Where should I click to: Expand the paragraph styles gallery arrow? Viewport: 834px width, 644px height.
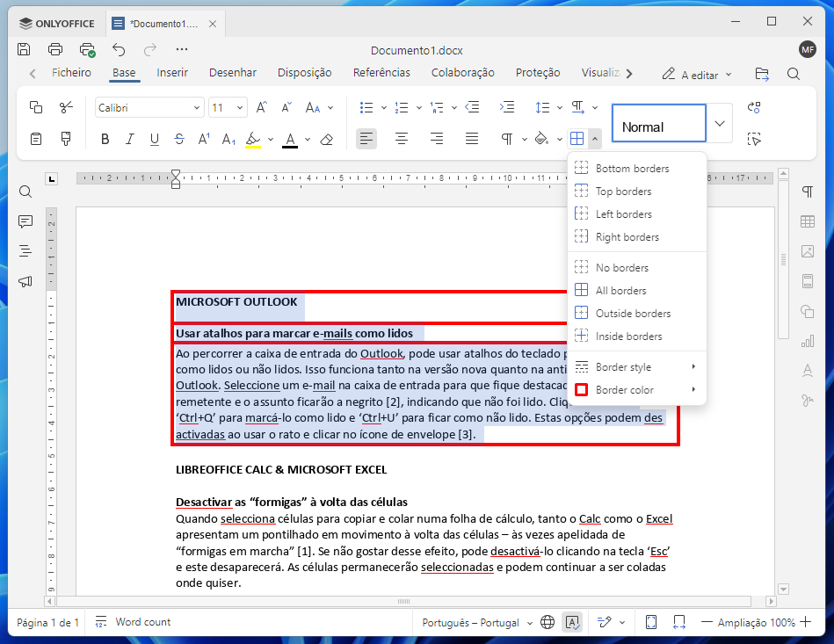click(720, 124)
